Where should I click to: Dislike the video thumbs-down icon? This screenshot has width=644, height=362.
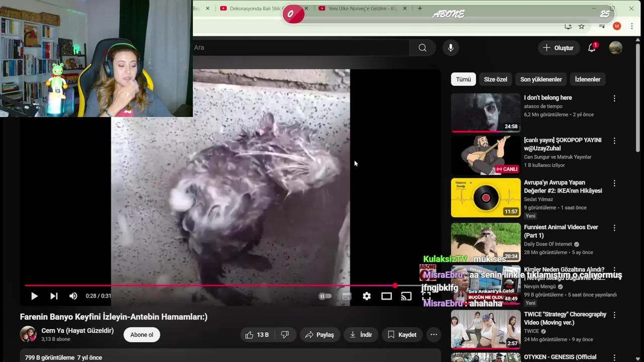(285, 334)
